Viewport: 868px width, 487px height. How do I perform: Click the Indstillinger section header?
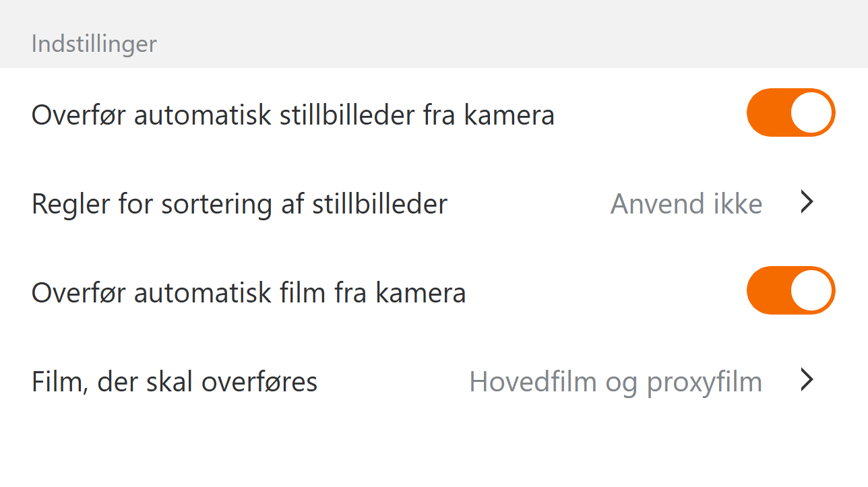(94, 44)
